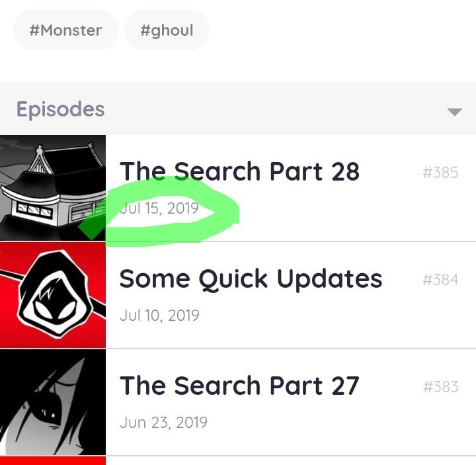Viewport: 476px width, 465px height.
Task: Select the #385 episode number
Action: 440,173
